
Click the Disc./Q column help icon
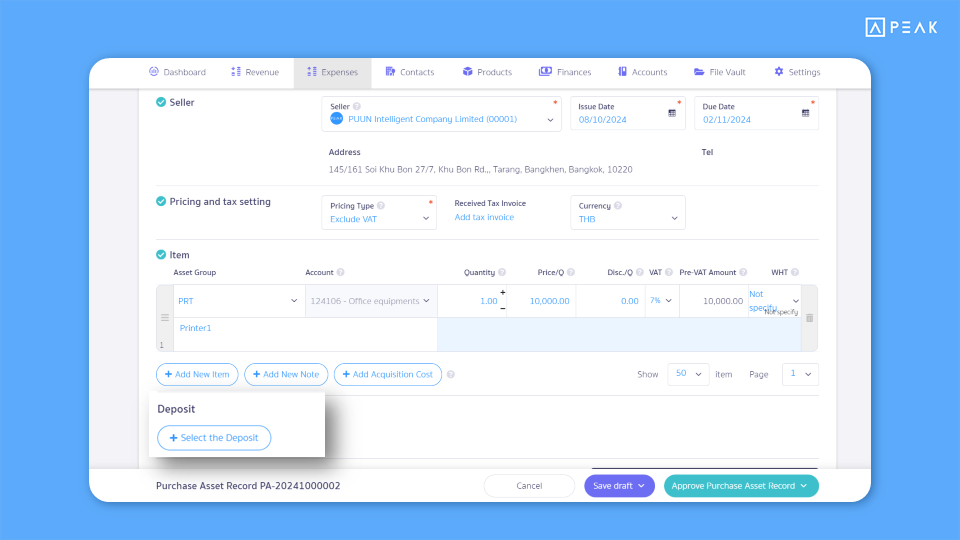(x=640, y=272)
